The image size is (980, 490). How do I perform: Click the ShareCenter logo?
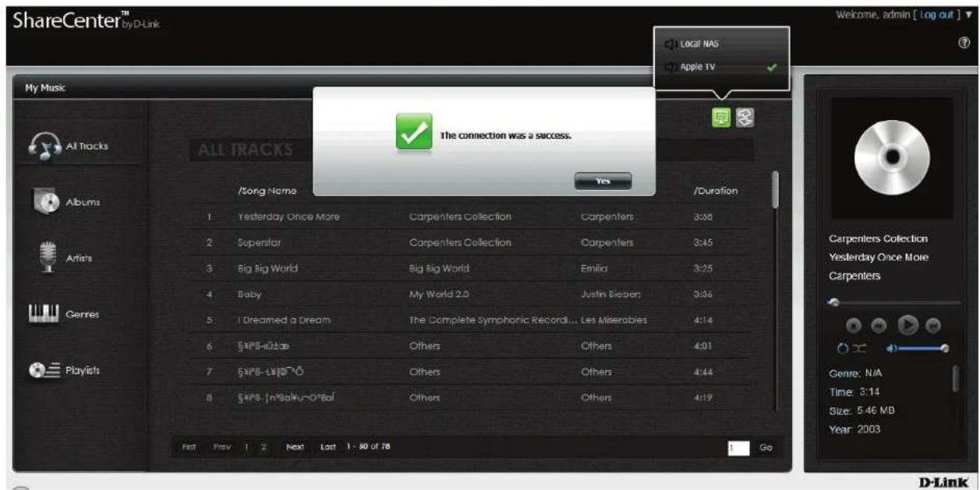(x=87, y=22)
